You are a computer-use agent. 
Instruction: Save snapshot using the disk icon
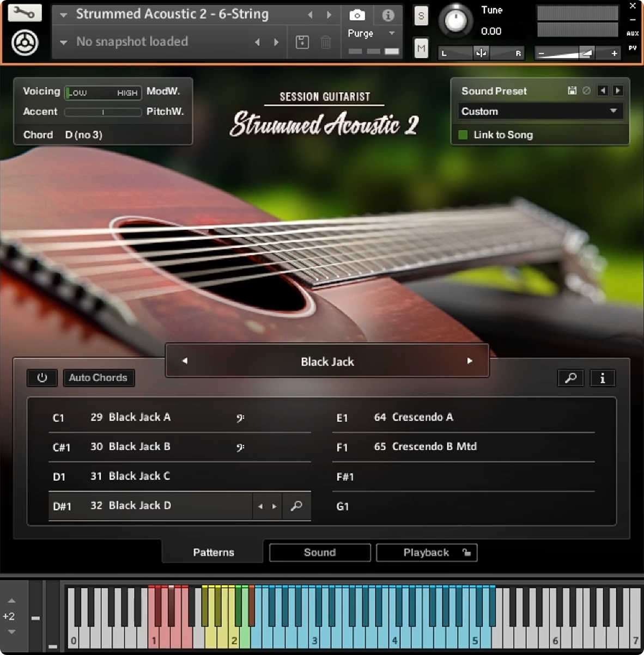tap(302, 42)
